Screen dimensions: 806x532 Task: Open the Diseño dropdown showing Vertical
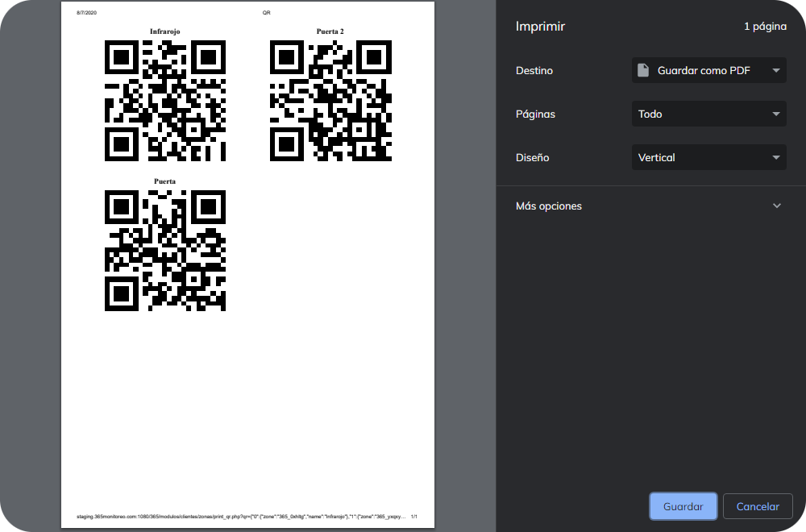(709, 157)
